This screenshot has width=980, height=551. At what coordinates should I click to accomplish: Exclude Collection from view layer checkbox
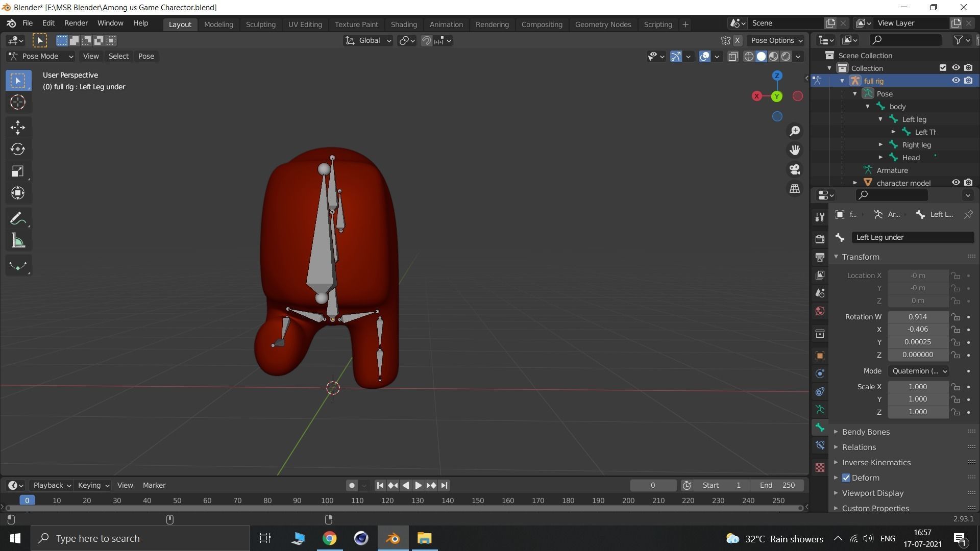coord(943,68)
